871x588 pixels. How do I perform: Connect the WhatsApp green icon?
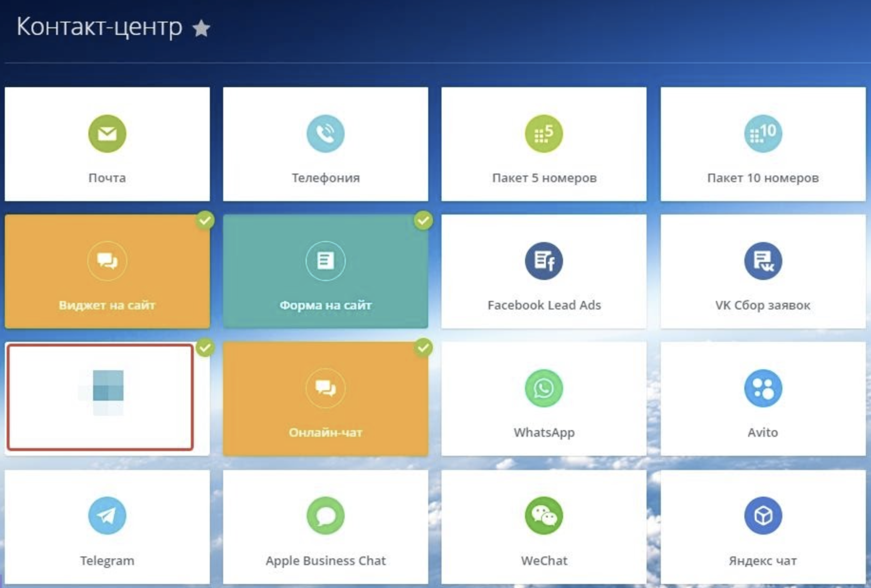pos(544,388)
